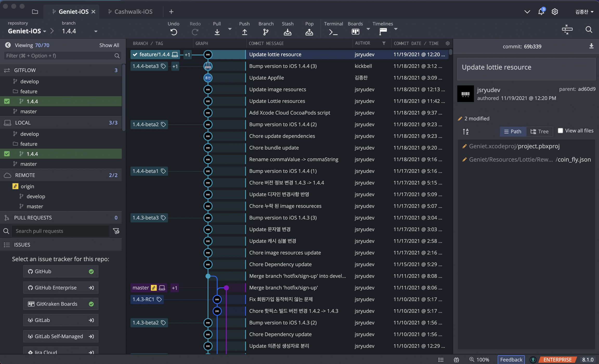Image resolution: width=599 pixels, height=364 pixels.
Task: Expand the Pull options dropdown arrow
Action: [230, 29]
